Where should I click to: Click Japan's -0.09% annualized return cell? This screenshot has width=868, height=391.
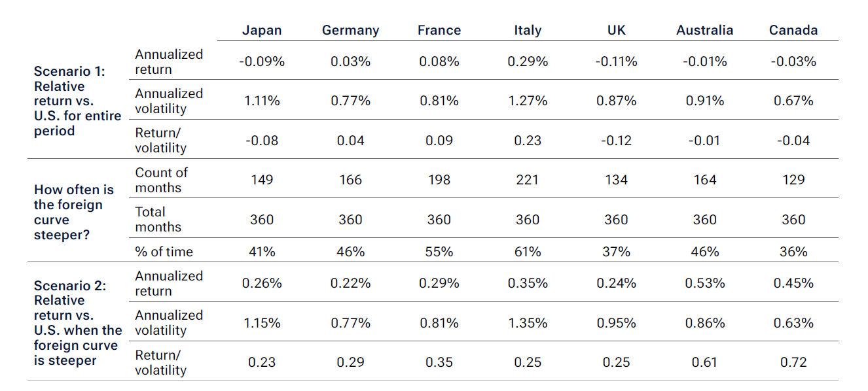262,61
